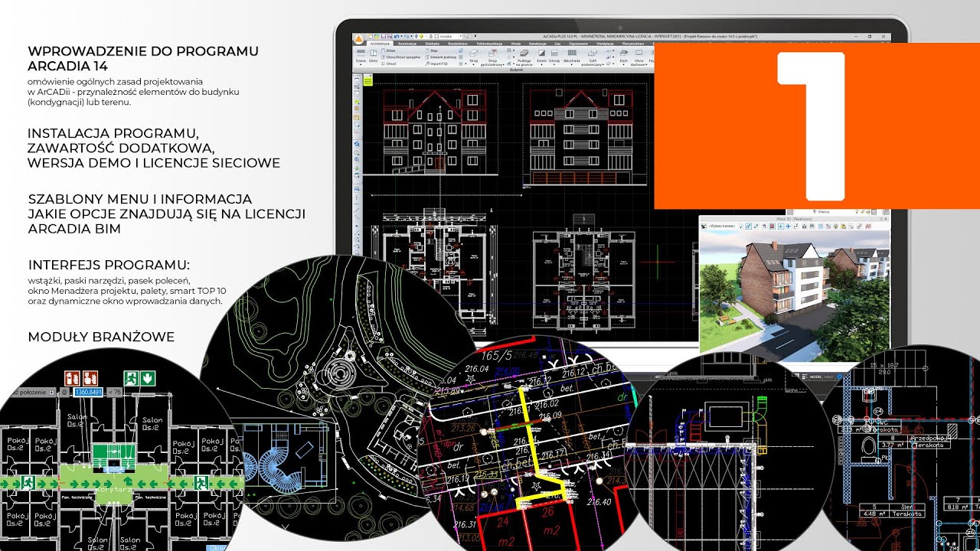Switch to the Architektura ribbon tab
The image size is (980, 551).
pyautogui.click(x=380, y=44)
